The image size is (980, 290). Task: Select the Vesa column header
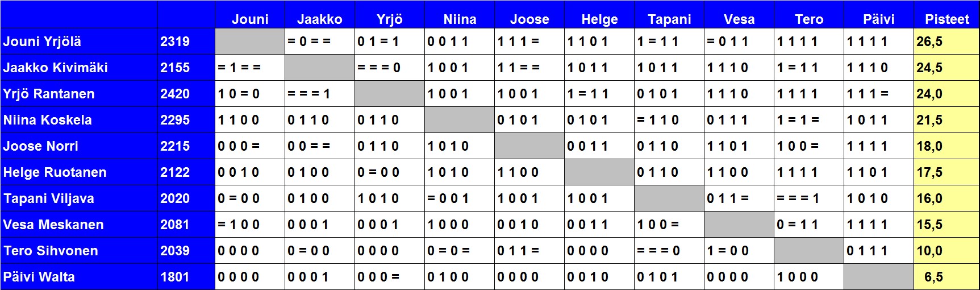click(739, 19)
